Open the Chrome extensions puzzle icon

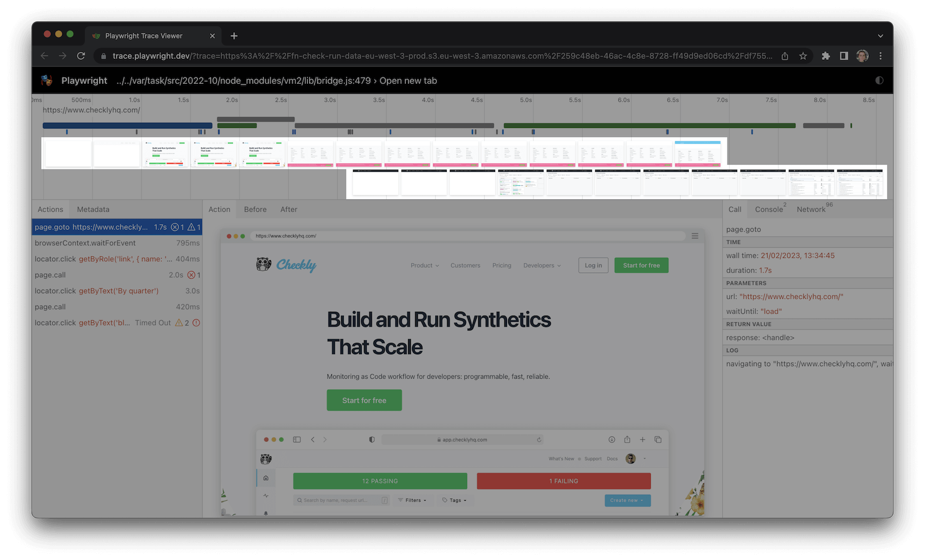[825, 56]
